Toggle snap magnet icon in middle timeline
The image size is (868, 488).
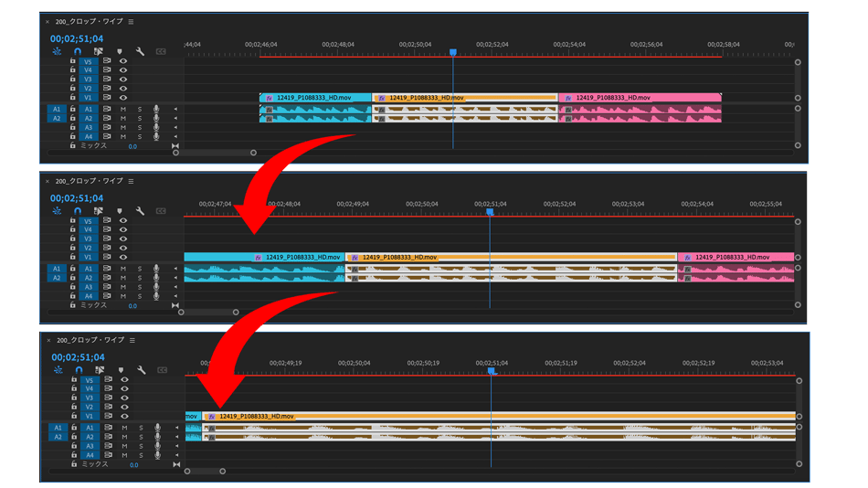(x=78, y=210)
